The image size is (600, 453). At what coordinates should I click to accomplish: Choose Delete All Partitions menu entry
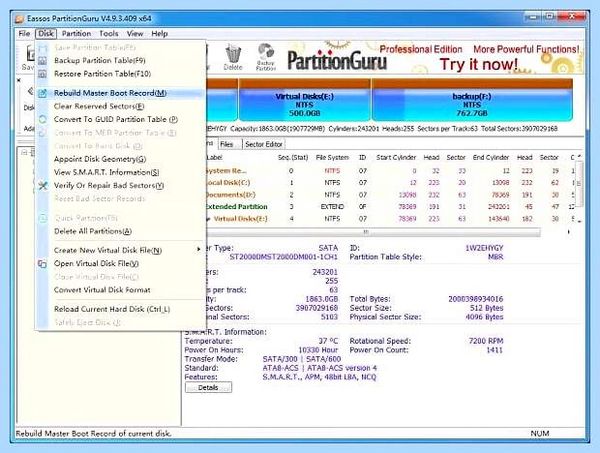(x=93, y=231)
